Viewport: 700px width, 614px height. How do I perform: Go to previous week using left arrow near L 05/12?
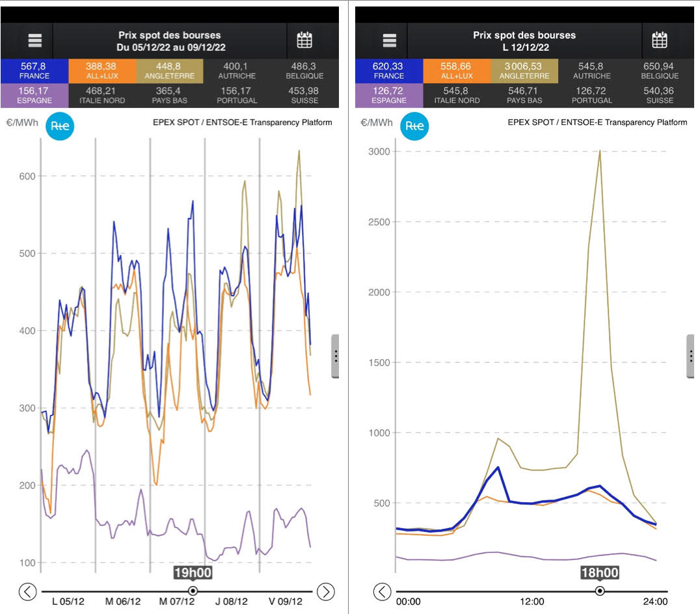27,591
